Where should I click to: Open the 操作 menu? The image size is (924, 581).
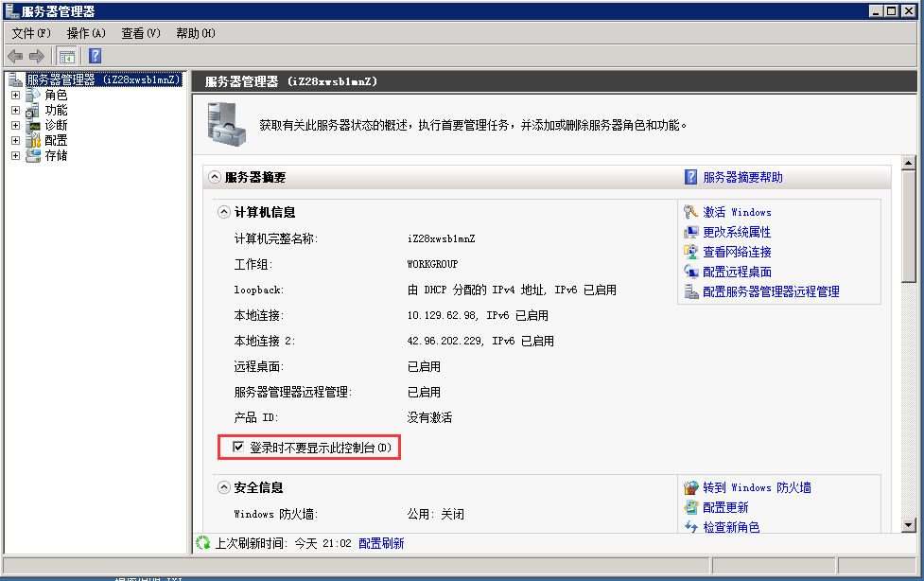click(84, 32)
